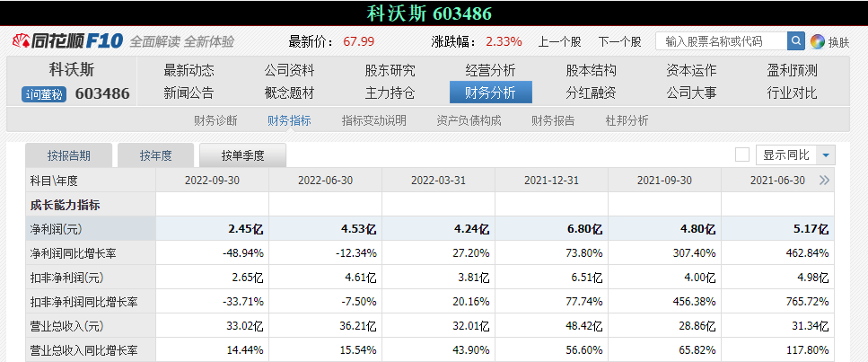The image size is (868, 362).
Task: Click the 2022-03-31 column header
Action: (438, 181)
